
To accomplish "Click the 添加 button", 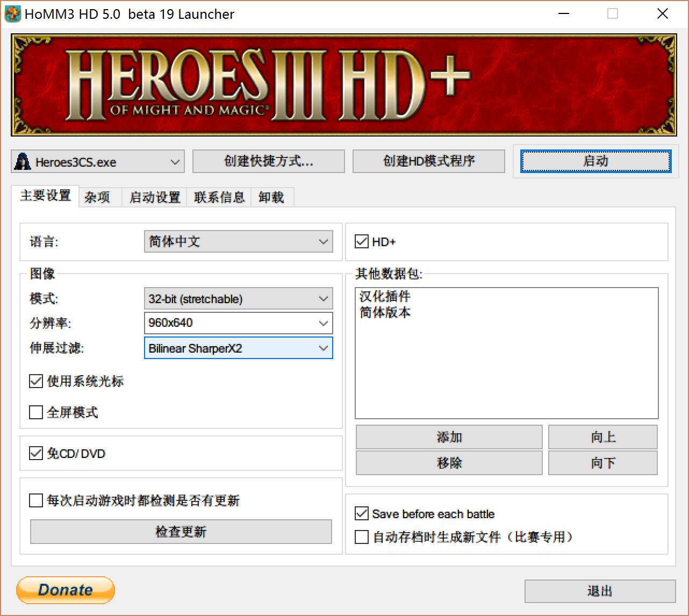I will pos(449,437).
